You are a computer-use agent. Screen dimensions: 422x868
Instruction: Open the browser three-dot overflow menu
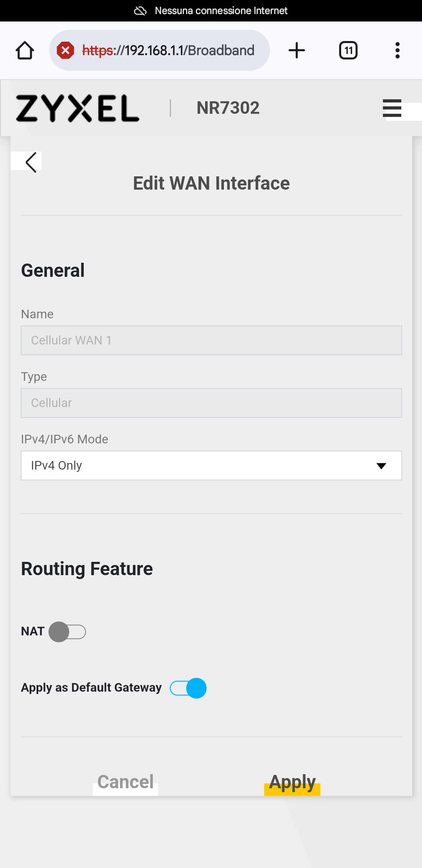(397, 50)
